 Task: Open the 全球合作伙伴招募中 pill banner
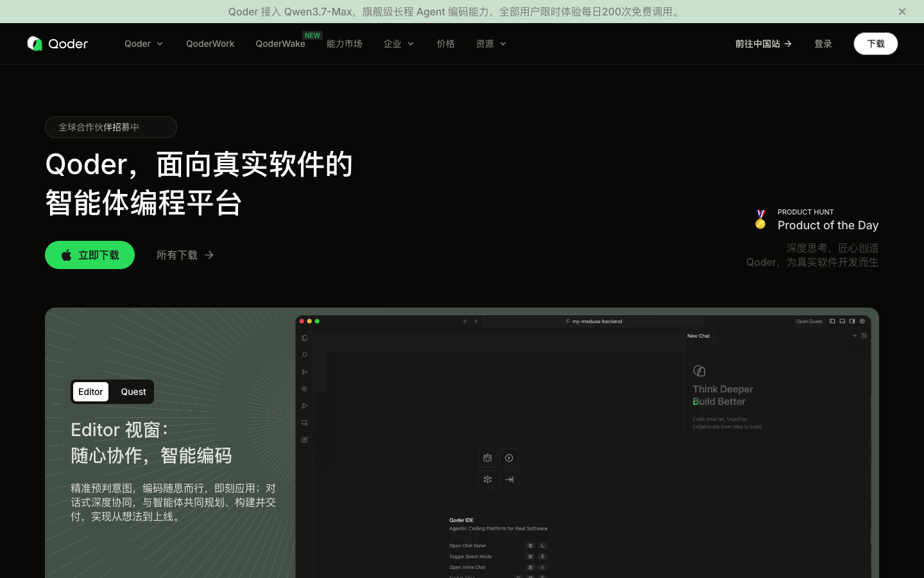click(111, 127)
